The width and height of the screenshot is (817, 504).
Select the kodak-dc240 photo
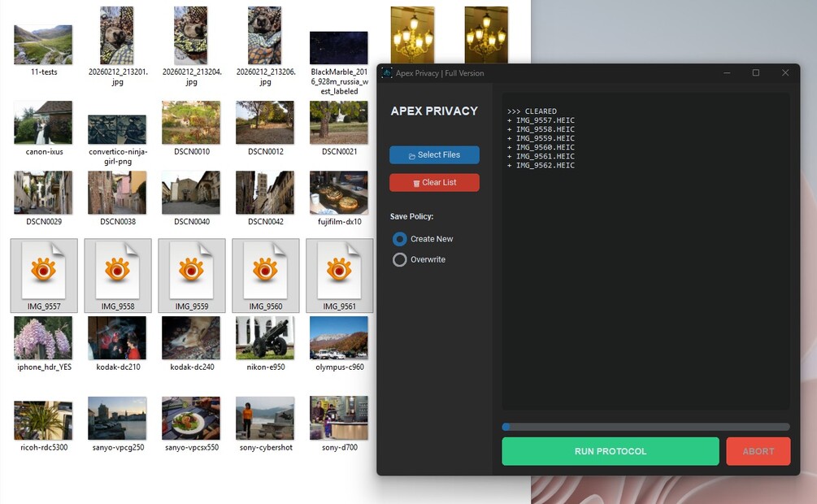coord(191,337)
